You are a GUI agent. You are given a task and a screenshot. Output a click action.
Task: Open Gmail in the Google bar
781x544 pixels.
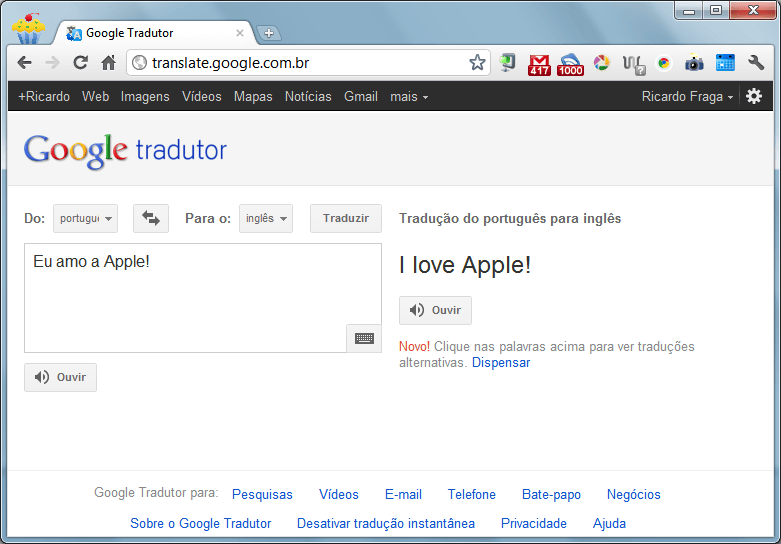click(361, 97)
